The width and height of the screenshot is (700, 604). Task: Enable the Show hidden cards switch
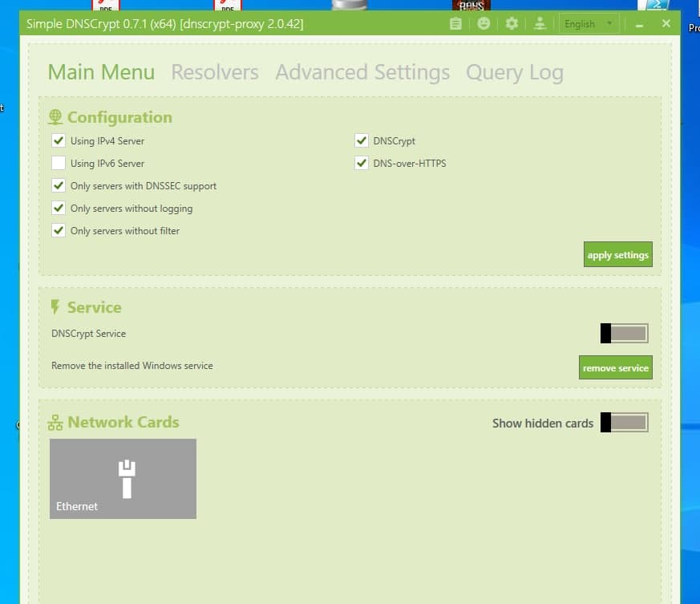624,423
